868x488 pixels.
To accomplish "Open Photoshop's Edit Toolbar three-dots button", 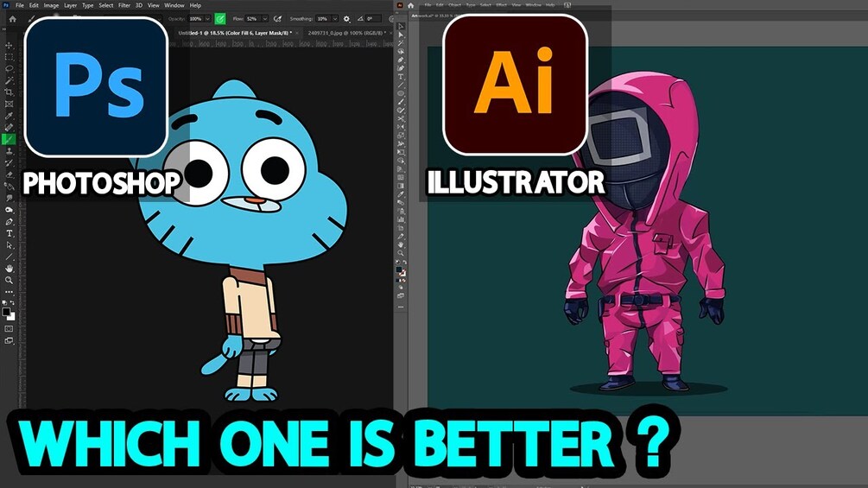I will click(9, 292).
